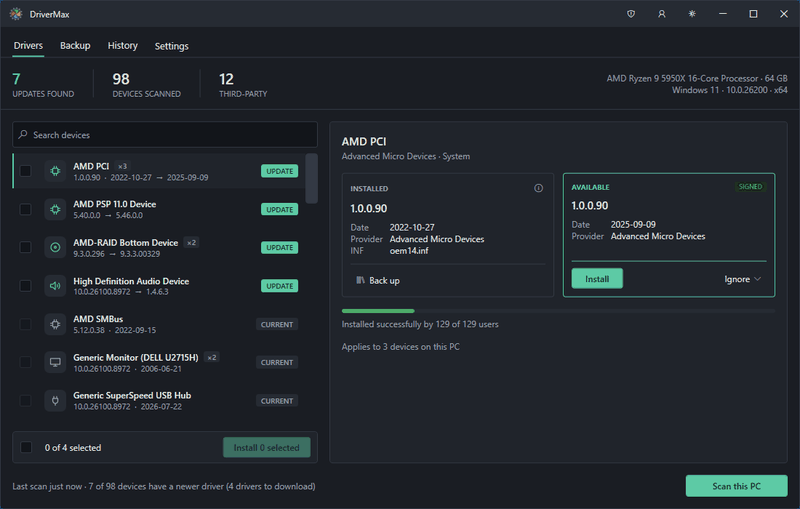
Task: Click UPDATE badge for AMD PCI
Action: point(280,171)
